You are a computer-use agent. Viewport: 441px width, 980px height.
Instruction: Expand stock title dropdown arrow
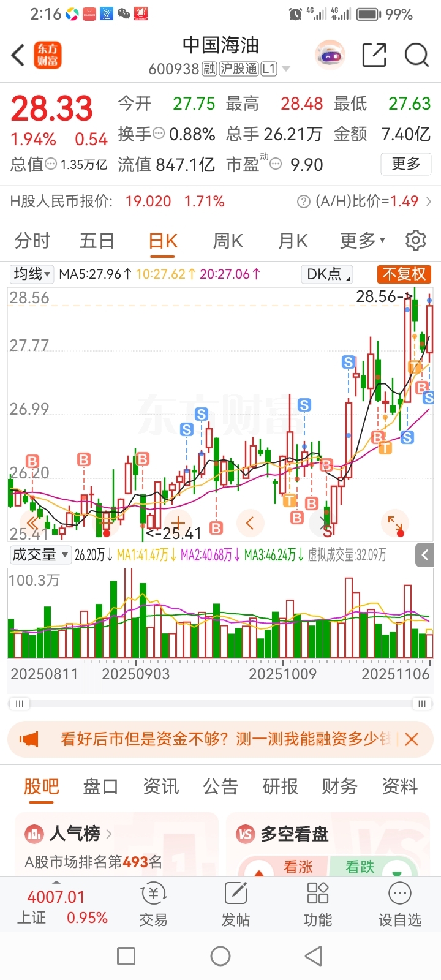click(286, 69)
